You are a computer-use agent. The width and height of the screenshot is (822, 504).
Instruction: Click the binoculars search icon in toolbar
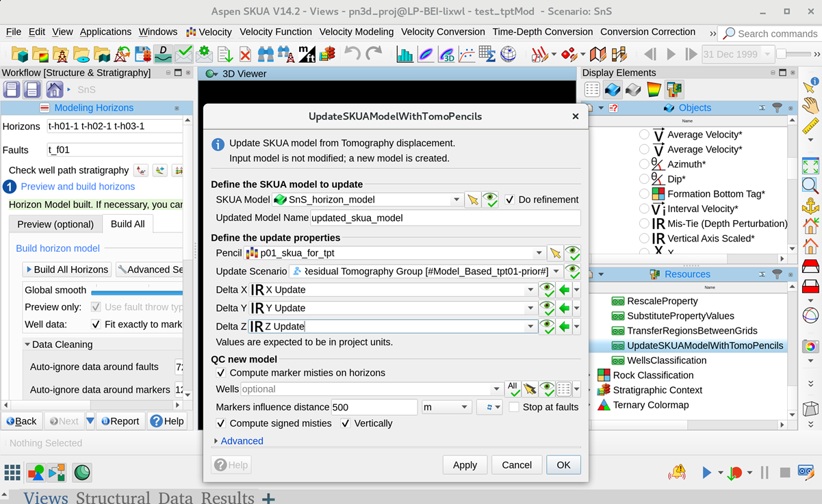(x=266, y=54)
